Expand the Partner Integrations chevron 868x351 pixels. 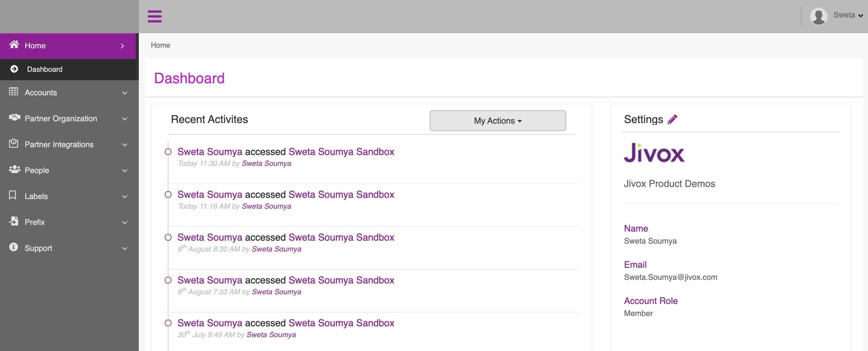pyautogui.click(x=125, y=145)
